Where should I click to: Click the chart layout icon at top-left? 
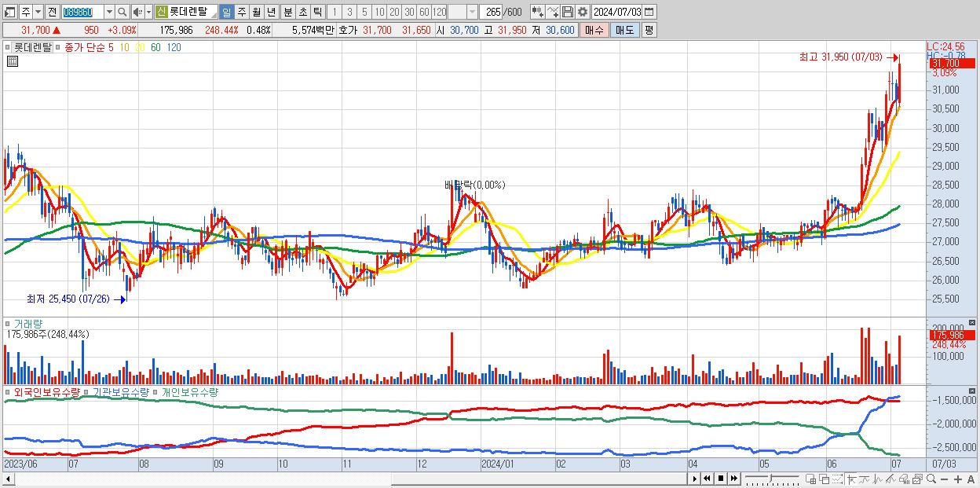click(9, 12)
